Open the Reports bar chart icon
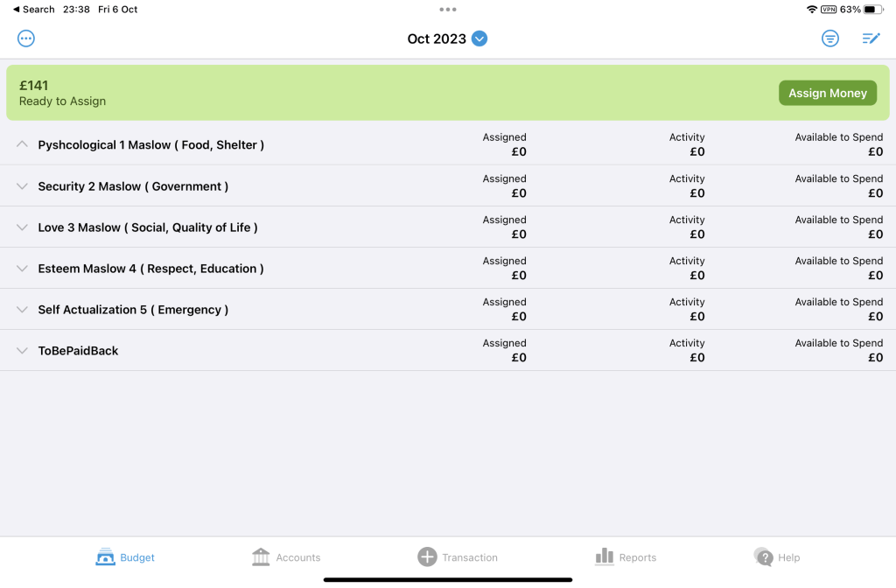The image size is (896, 588). click(605, 557)
